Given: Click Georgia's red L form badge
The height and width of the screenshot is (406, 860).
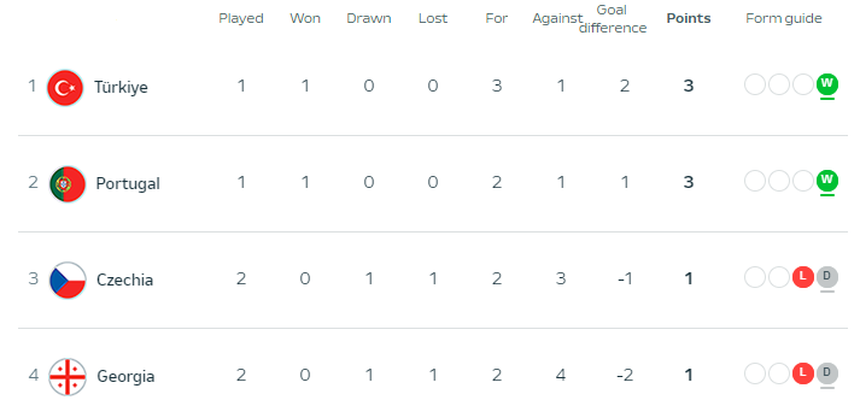Looking at the screenshot, I should pos(803,373).
